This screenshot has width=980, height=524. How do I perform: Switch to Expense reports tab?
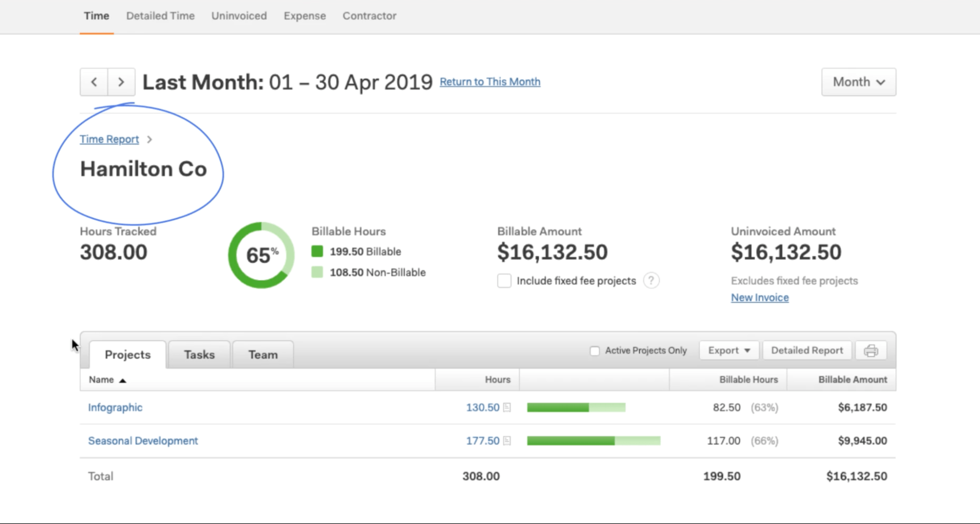point(305,16)
